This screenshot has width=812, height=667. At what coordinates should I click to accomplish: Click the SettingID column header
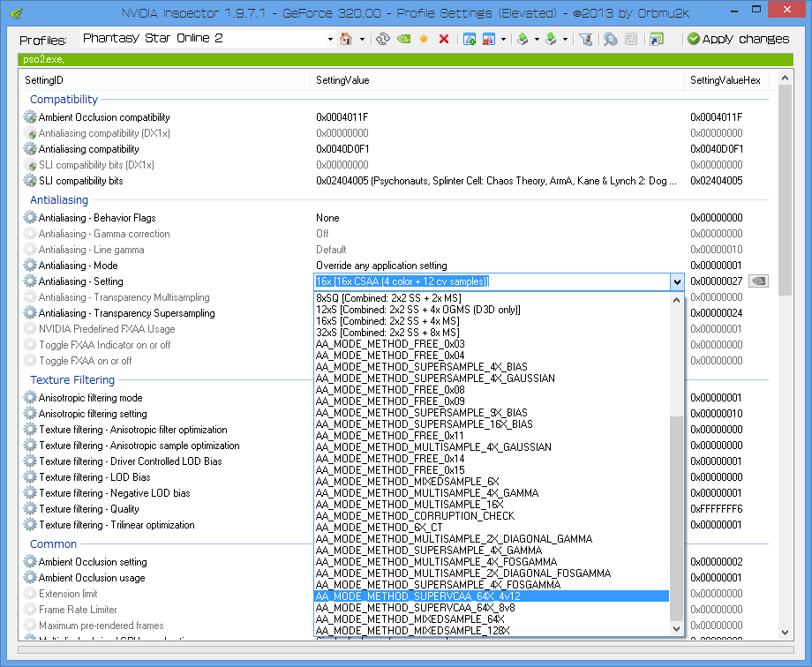pos(165,80)
